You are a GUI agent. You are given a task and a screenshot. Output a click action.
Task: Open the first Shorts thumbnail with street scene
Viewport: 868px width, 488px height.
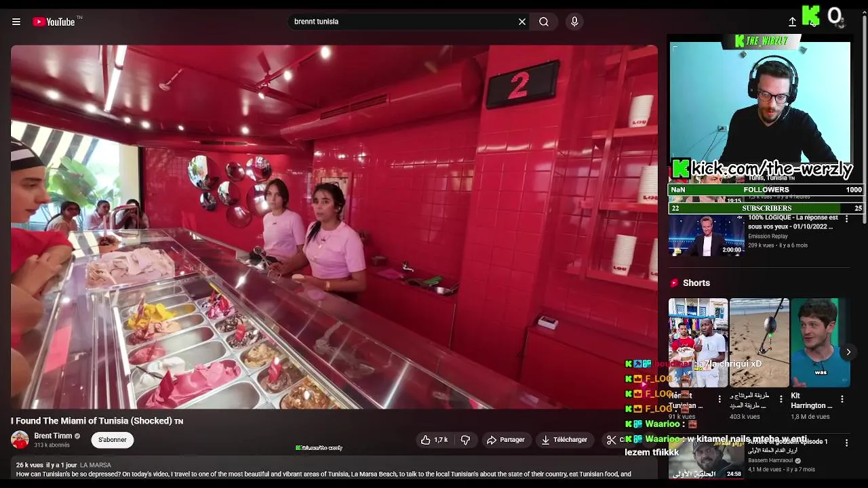(698, 342)
